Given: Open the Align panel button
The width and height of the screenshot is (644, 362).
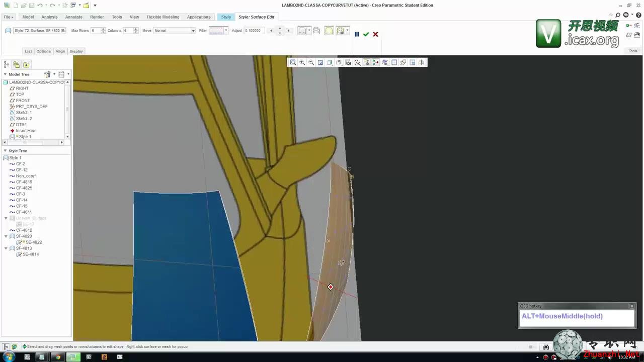Looking at the screenshot, I should tap(60, 51).
